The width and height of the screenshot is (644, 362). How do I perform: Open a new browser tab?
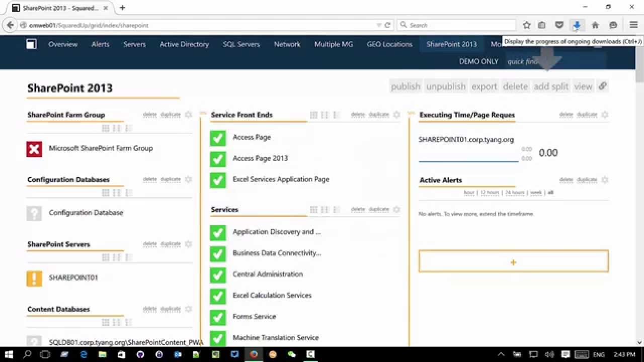[x=122, y=8]
